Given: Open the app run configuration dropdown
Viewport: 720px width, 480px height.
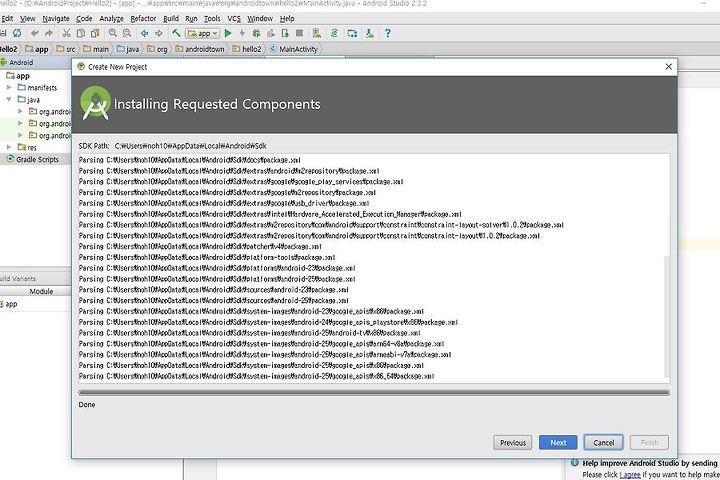Looking at the screenshot, I should pyautogui.click(x=202, y=33).
